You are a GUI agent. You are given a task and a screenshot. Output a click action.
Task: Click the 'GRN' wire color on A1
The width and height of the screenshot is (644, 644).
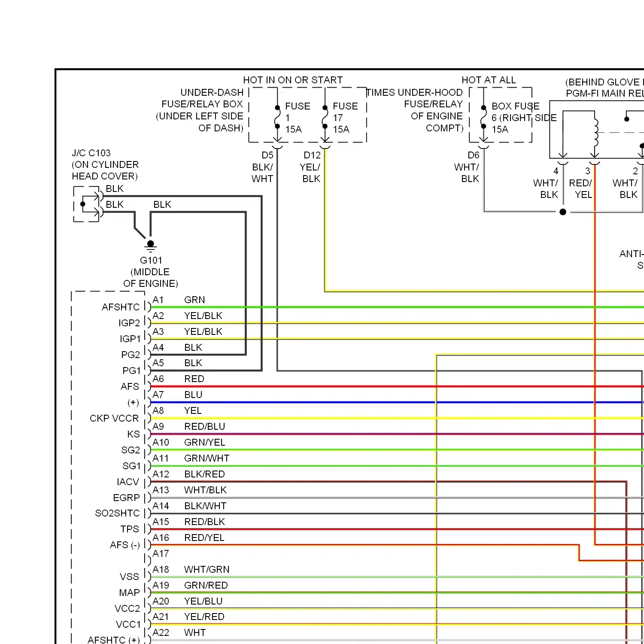click(194, 300)
